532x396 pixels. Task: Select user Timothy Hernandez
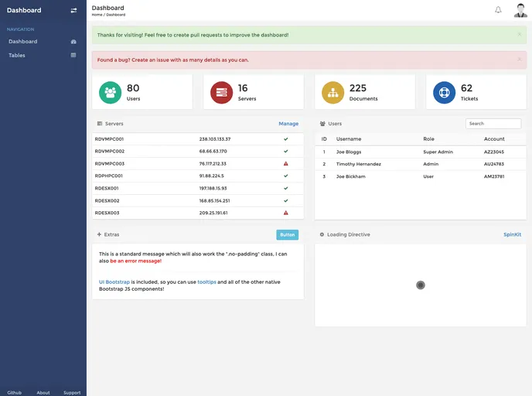click(x=359, y=164)
